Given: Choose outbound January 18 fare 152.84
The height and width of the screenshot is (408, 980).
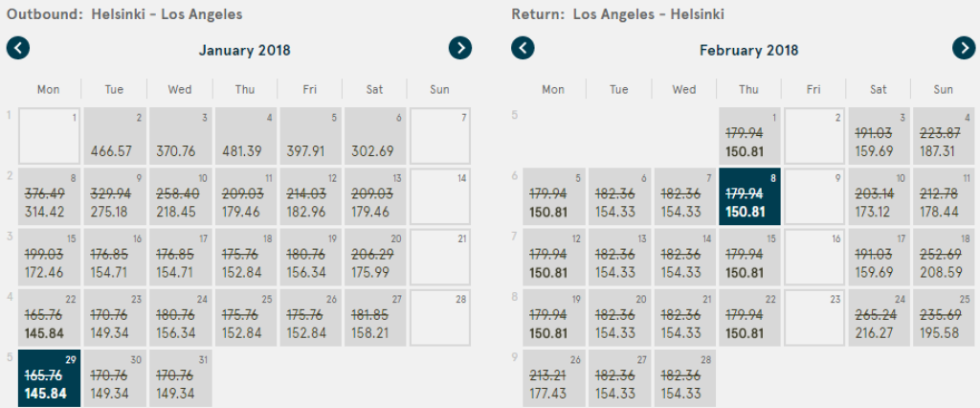Looking at the screenshot, I should 244,258.
